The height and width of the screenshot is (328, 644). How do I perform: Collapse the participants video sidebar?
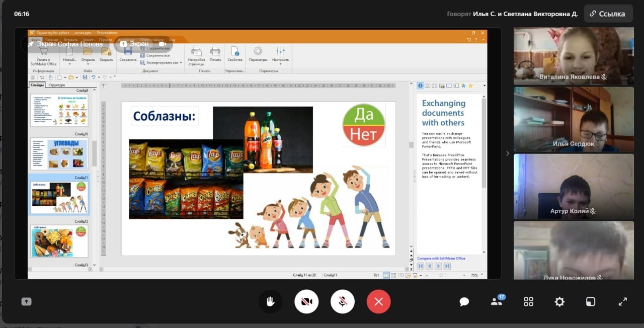(507, 153)
